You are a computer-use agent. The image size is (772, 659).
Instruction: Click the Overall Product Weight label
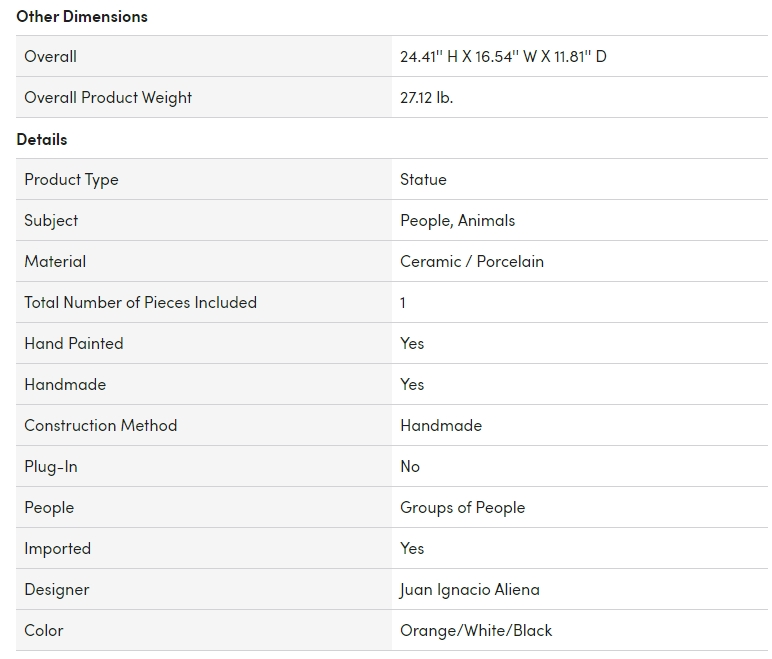pos(108,98)
